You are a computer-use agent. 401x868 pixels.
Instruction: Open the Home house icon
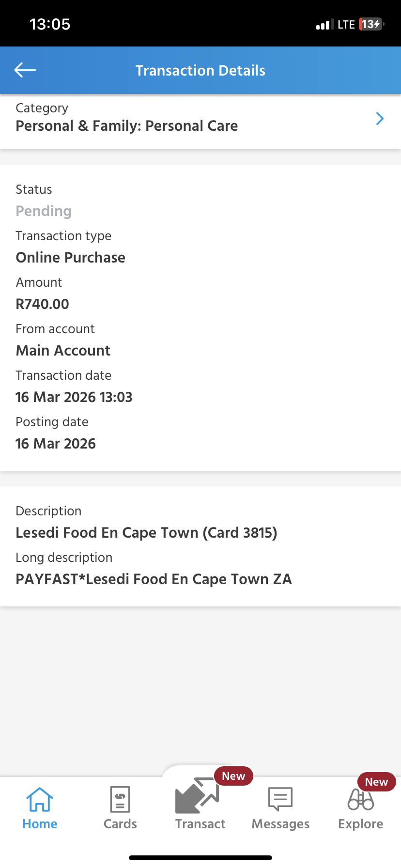tap(40, 799)
